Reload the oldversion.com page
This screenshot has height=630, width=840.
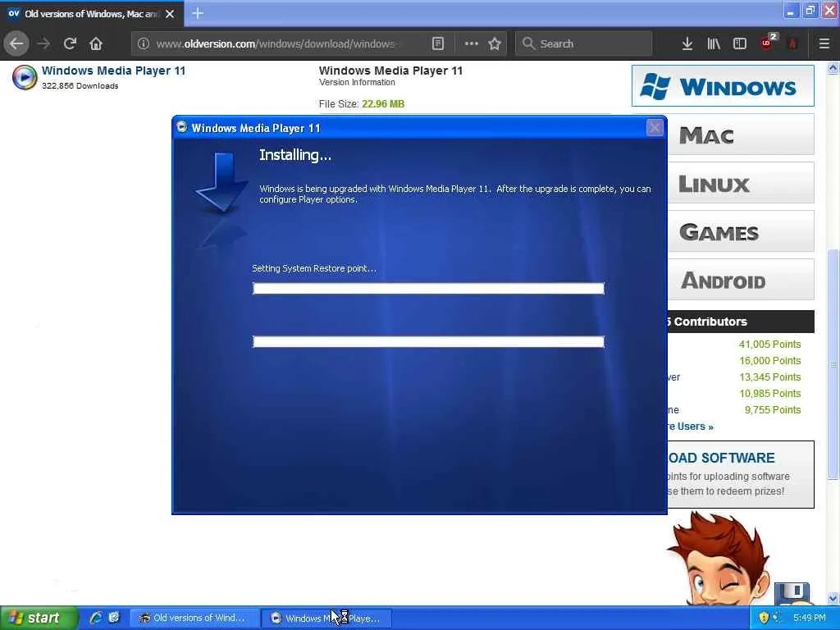(70, 43)
